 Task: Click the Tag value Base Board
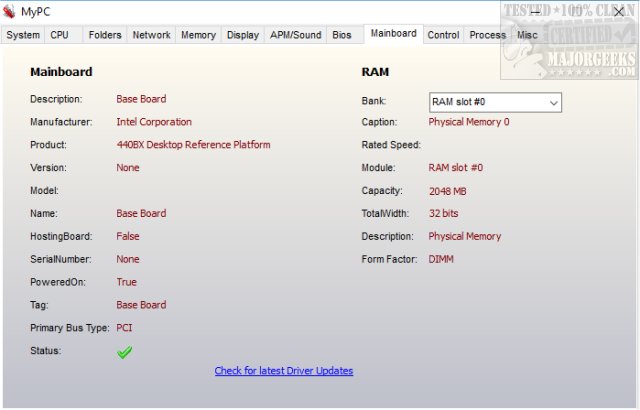141,305
